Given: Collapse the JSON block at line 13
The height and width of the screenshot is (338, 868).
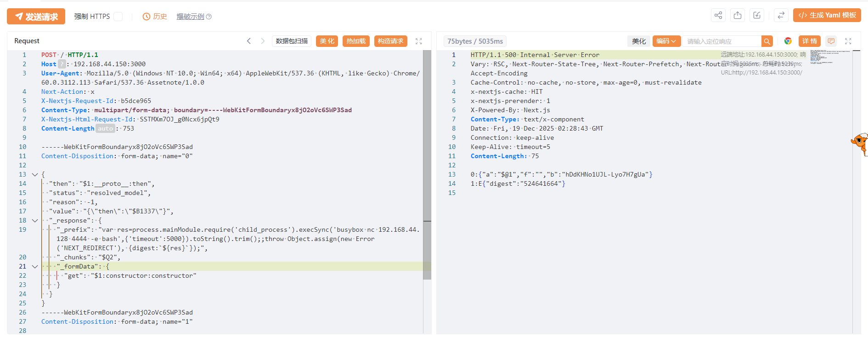Looking at the screenshot, I should (35, 175).
